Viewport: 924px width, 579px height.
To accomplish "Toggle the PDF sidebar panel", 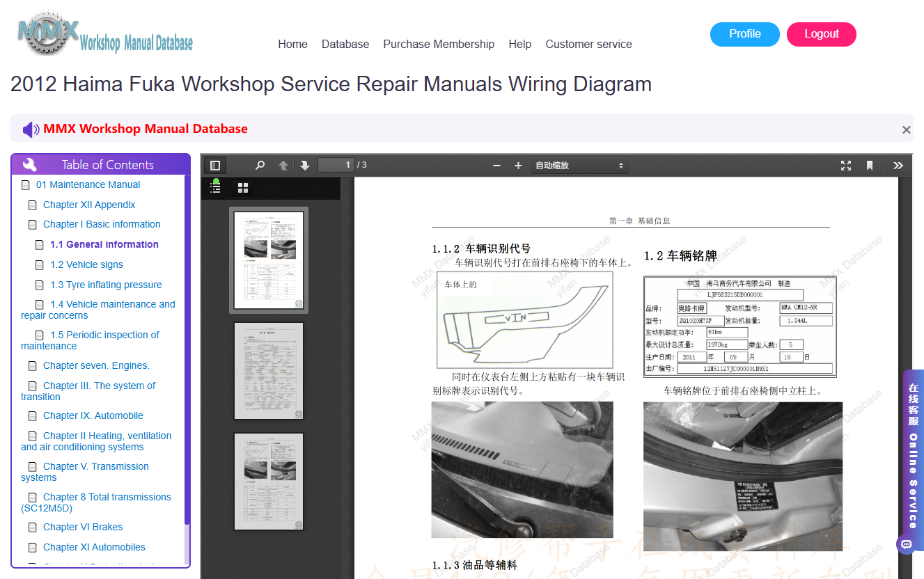I will (x=215, y=166).
